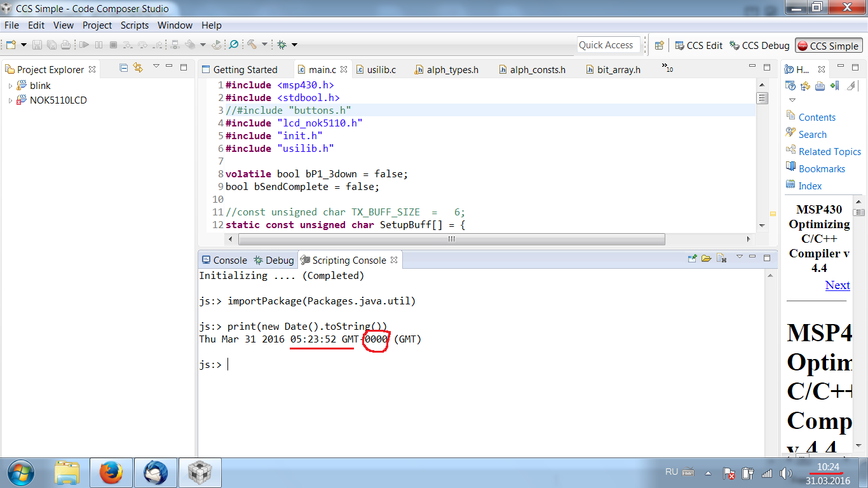The image size is (868, 488).
Task: Open folder icon in the Scripting Console toolbar
Action: click(705, 259)
